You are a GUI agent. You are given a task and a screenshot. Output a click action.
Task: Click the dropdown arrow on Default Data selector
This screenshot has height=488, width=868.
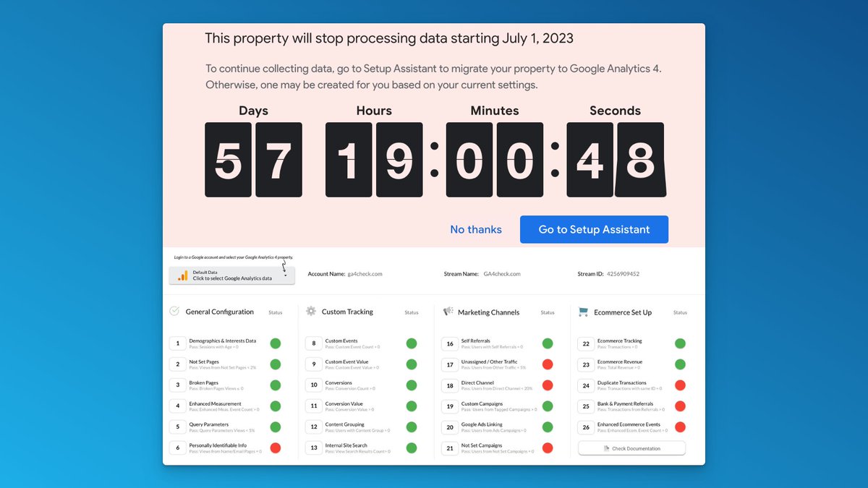click(286, 275)
